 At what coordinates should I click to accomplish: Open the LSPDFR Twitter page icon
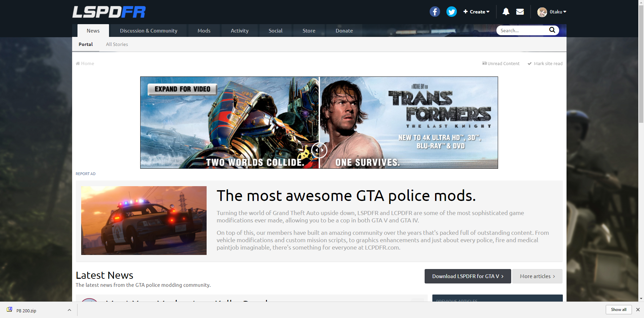451,12
